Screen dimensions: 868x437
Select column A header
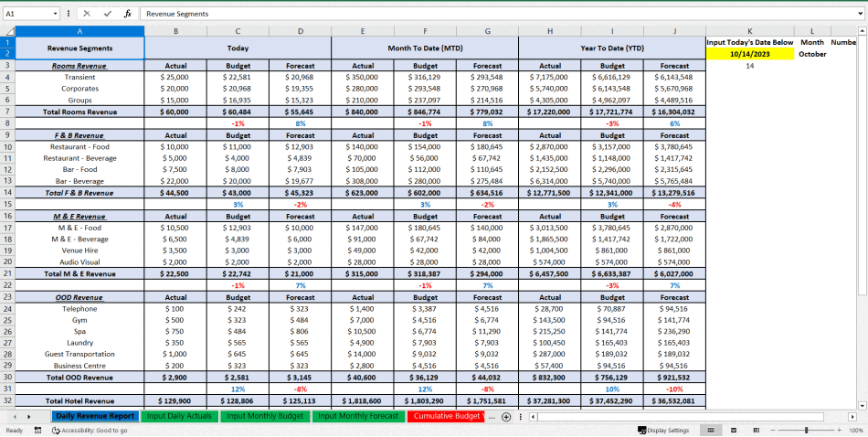tap(79, 31)
